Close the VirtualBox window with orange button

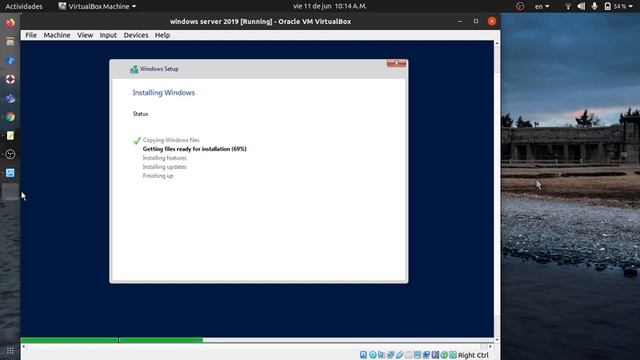coord(492,21)
